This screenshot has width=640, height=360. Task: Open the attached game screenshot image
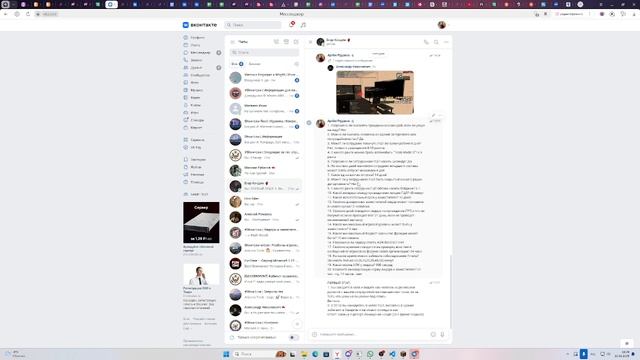pyautogui.click(x=375, y=92)
